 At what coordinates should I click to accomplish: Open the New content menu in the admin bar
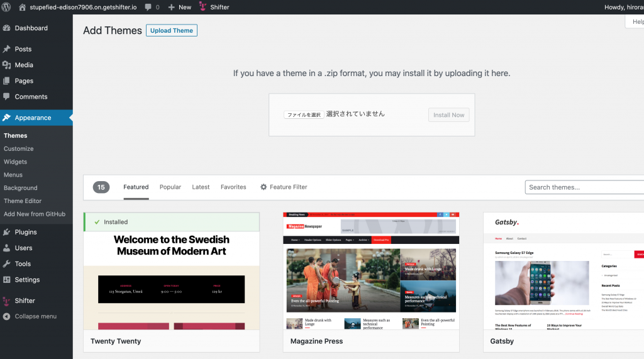pyautogui.click(x=180, y=7)
